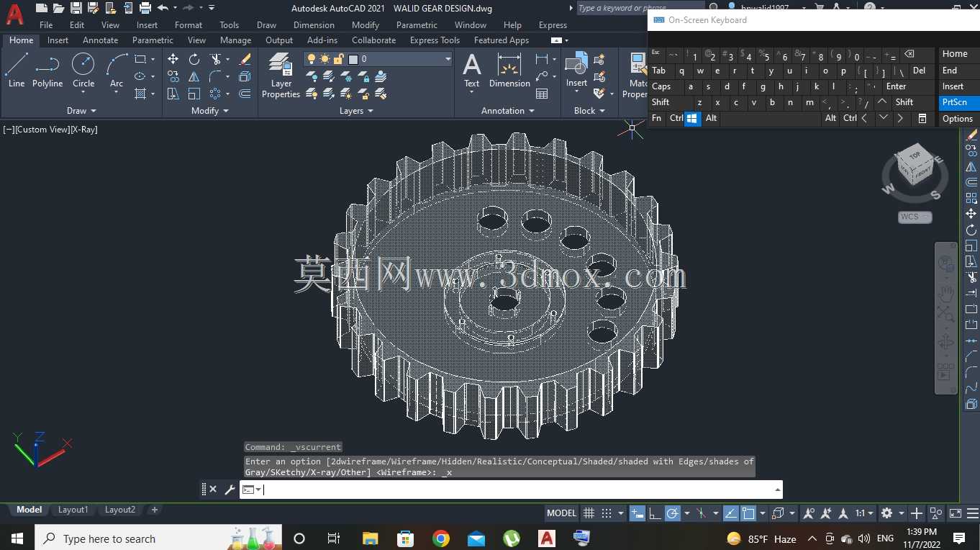The image size is (980, 550).
Task: Open the Dimension menu
Action: [x=314, y=24]
